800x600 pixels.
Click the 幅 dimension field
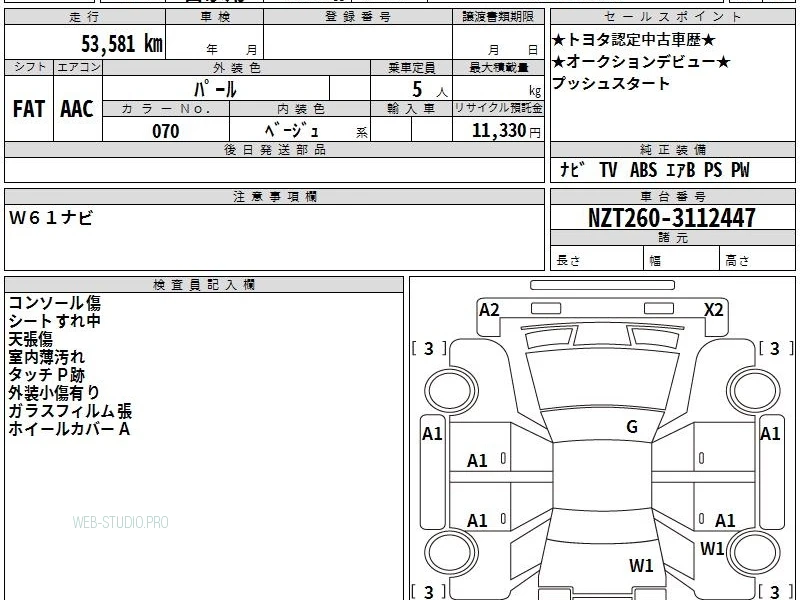tap(682, 259)
